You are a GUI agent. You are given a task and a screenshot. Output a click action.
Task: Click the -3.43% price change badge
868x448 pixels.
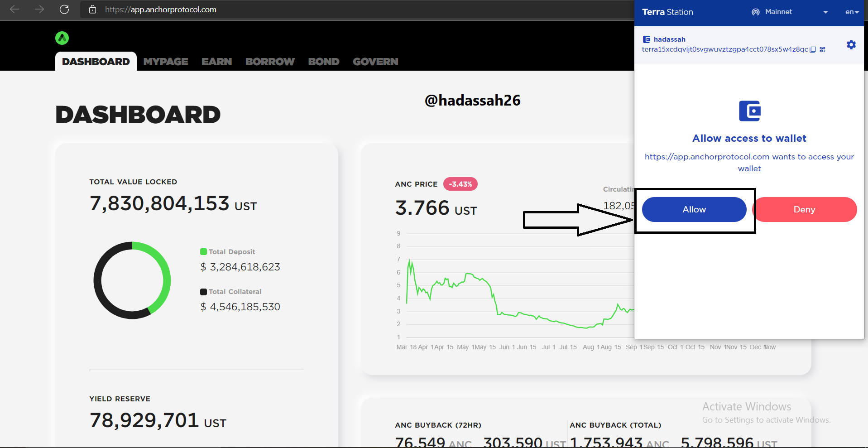tap(460, 184)
